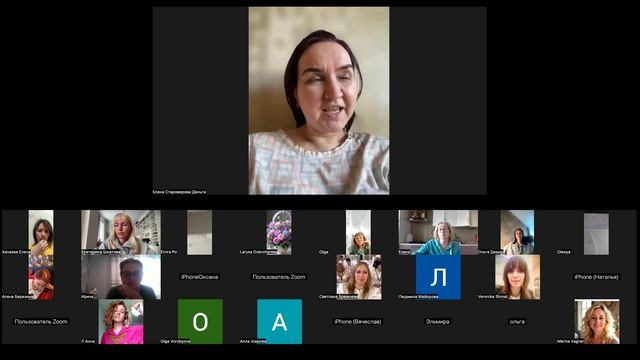Viewport: 640px width, 360px height.
Task: Click the blonde woman near bookshelves tile
Action: [x=121, y=232]
